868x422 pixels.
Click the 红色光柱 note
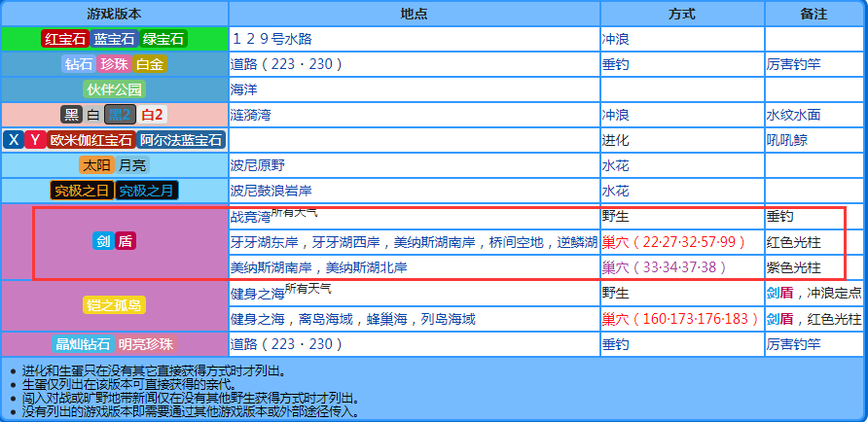[x=794, y=242]
